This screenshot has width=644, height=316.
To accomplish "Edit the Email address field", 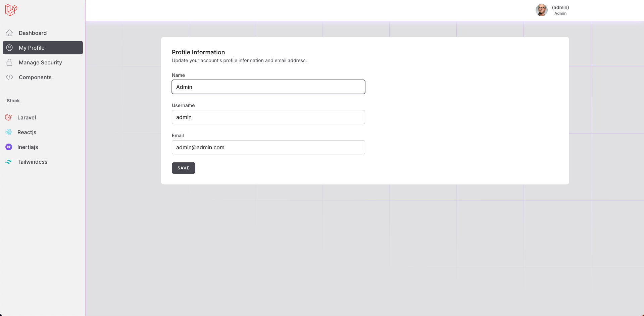I will [268, 147].
